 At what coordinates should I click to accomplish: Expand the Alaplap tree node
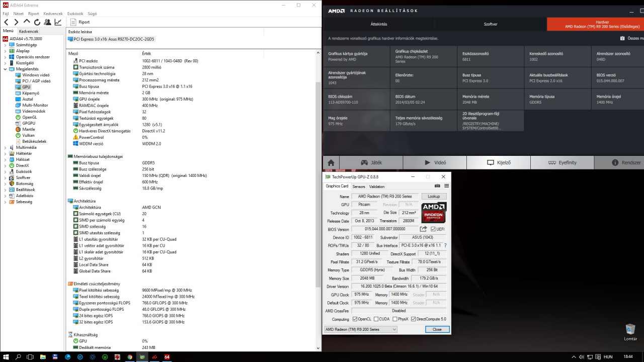[6, 51]
